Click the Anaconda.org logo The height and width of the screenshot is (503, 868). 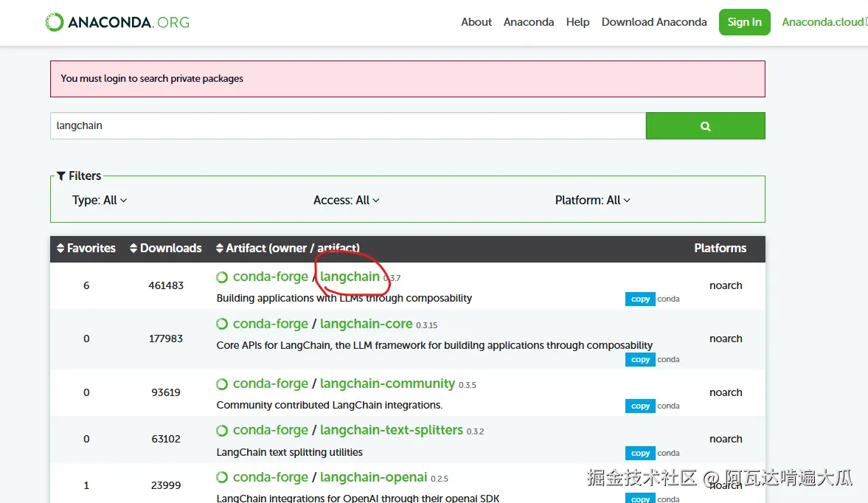point(117,22)
